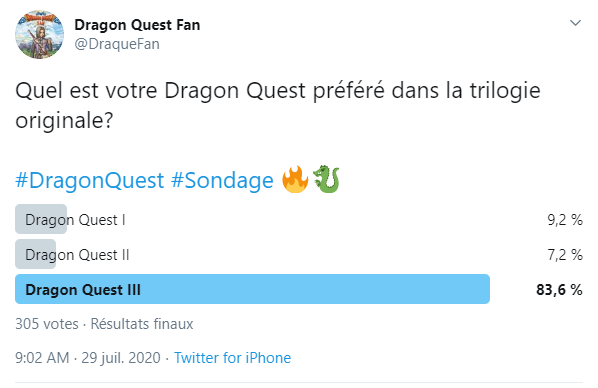Click the Dragon Quest Fan profile avatar
Viewport: 598px width, 388px height.
39,35
